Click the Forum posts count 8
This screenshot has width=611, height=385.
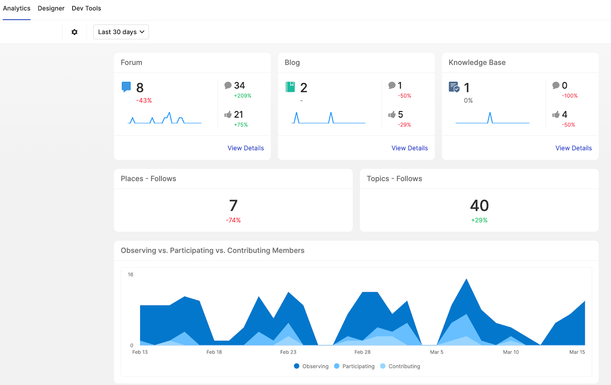(x=140, y=88)
